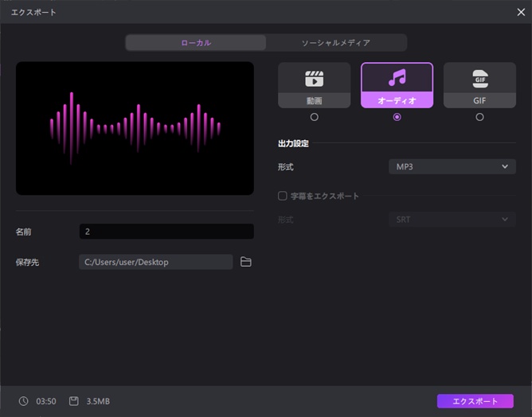Browse for save folder with folder icon
The width and height of the screenshot is (532, 417).
[245, 262]
